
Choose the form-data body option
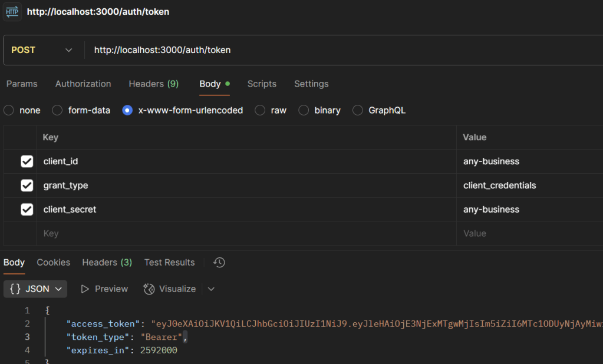(x=57, y=110)
